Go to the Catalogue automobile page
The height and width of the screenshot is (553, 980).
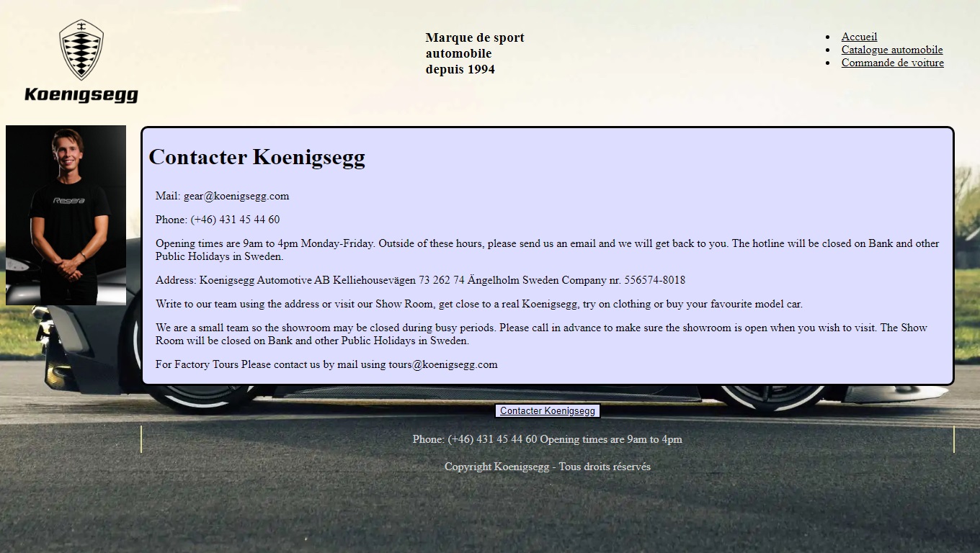[x=891, y=50]
